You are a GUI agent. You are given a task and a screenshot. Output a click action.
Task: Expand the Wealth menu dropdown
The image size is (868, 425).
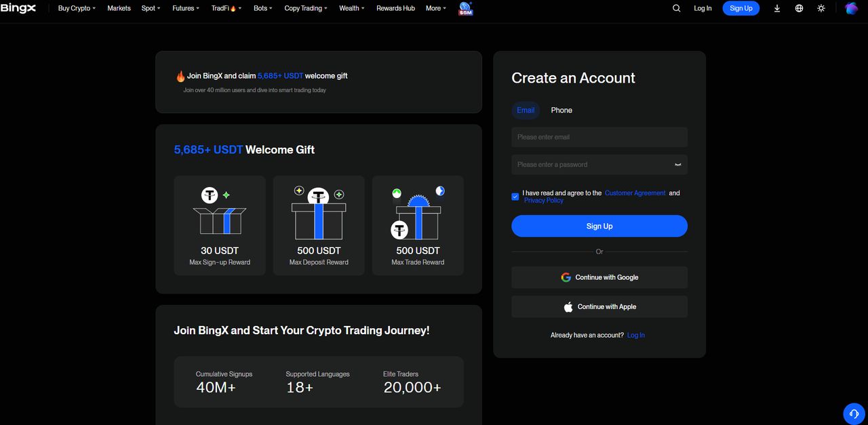(x=352, y=8)
